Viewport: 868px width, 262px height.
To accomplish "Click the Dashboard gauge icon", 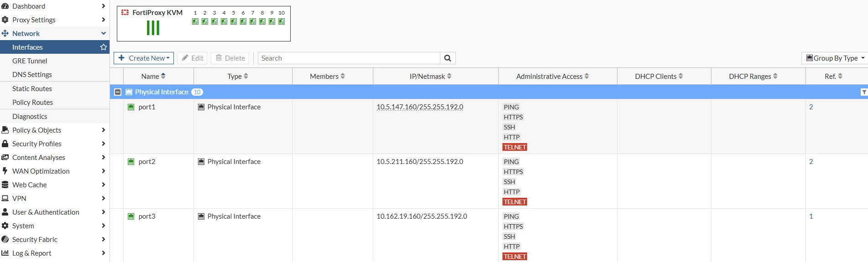I will 5,6.
